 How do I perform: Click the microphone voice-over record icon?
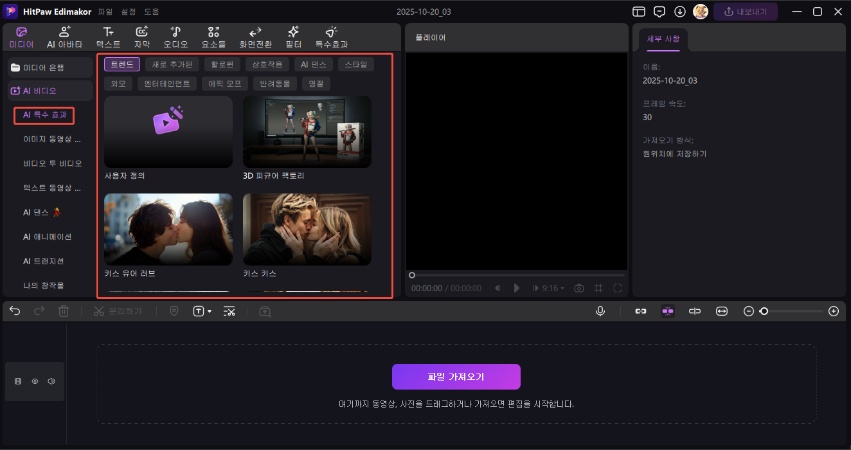600,311
